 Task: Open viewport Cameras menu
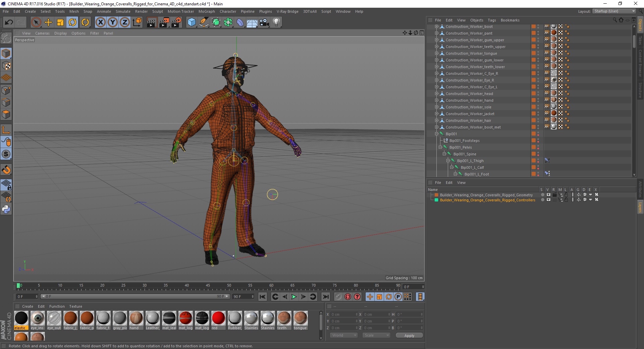point(42,33)
